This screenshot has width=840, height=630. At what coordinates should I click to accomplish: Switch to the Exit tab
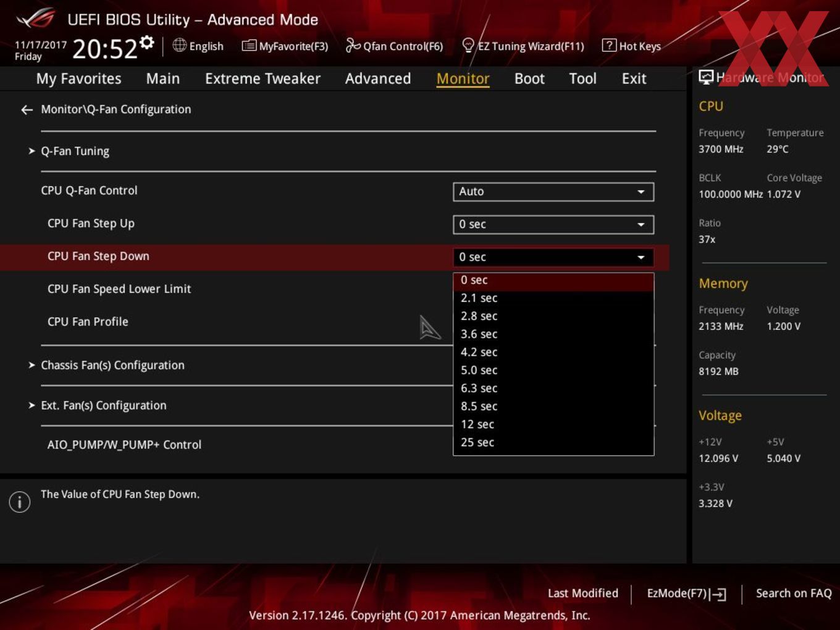coord(634,78)
